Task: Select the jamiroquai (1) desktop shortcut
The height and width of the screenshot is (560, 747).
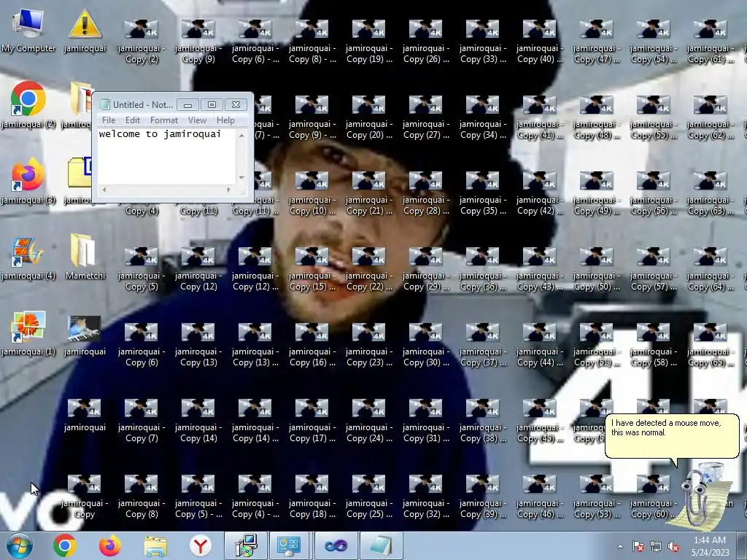Action: (x=28, y=334)
